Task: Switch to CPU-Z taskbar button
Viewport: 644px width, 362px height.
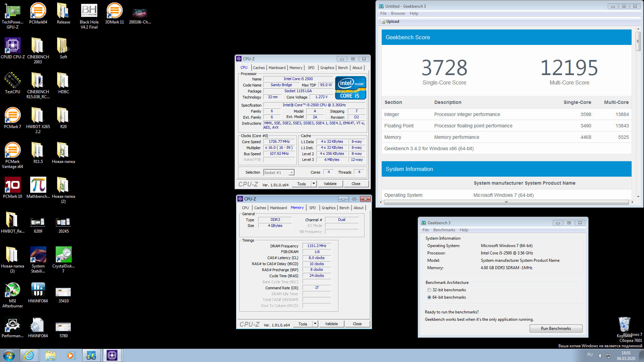Action: pyautogui.click(x=112, y=355)
